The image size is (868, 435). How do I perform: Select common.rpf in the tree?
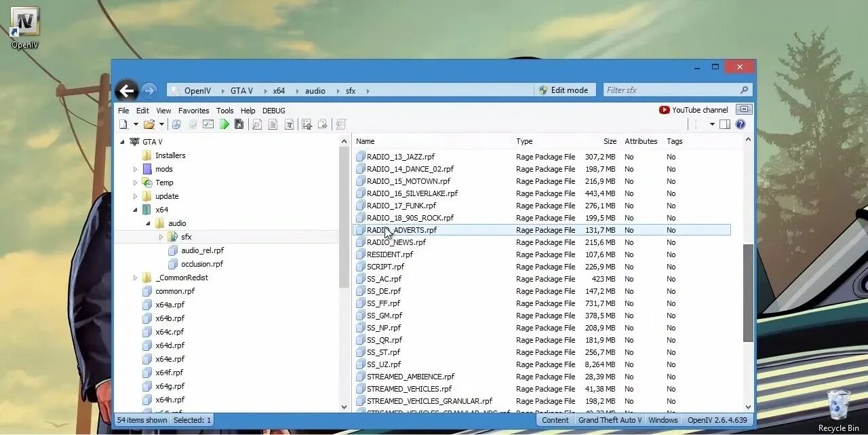point(175,291)
